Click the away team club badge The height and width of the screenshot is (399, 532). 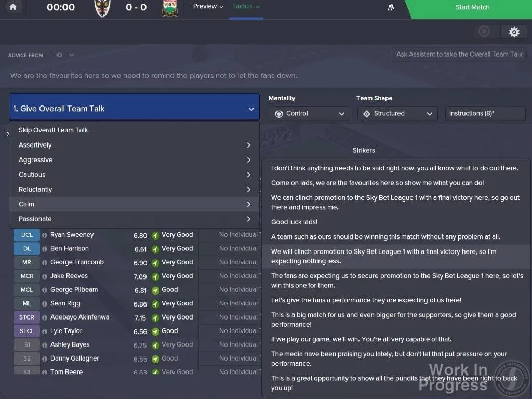pyautogui.click(x=169, y=8)
